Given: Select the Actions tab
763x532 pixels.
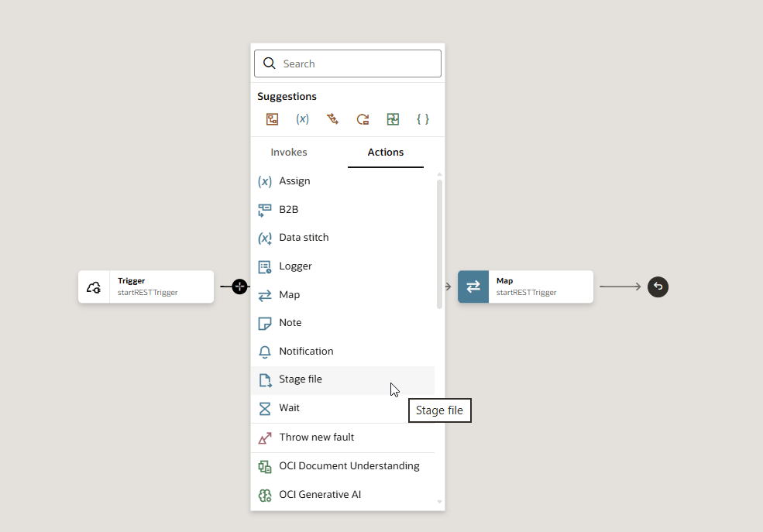Looking at the screenshot, I should pyautogui.click(x=385, y=153).
